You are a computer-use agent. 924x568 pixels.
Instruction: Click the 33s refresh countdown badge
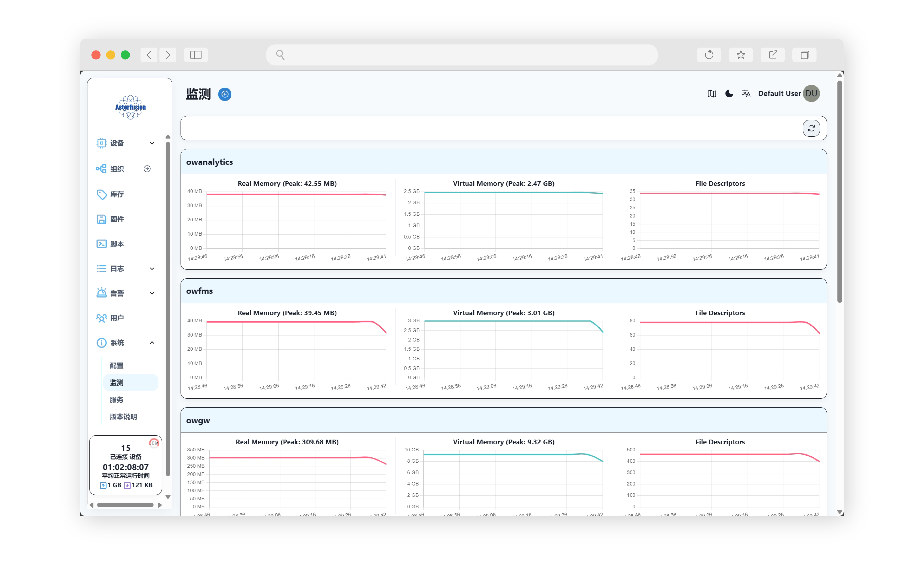pyautogui.click(x=154, y=443)
